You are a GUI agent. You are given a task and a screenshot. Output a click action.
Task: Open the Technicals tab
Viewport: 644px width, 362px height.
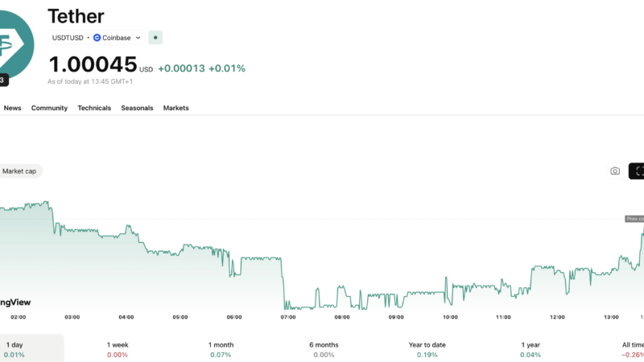94,108
